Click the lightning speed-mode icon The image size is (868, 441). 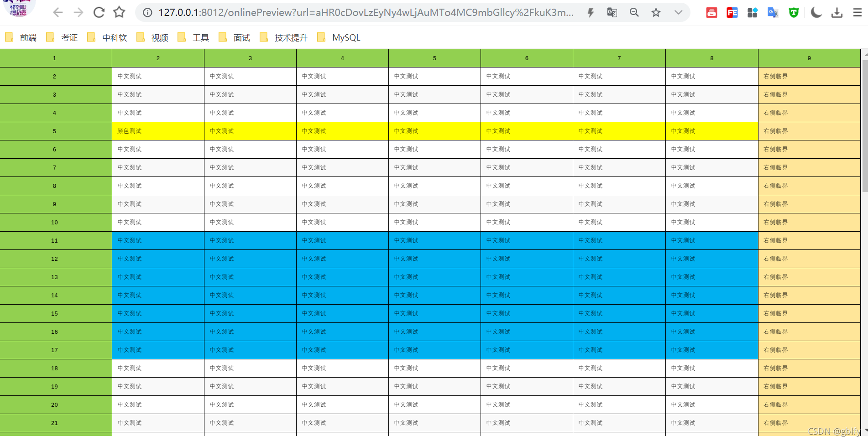coord(591,13)
